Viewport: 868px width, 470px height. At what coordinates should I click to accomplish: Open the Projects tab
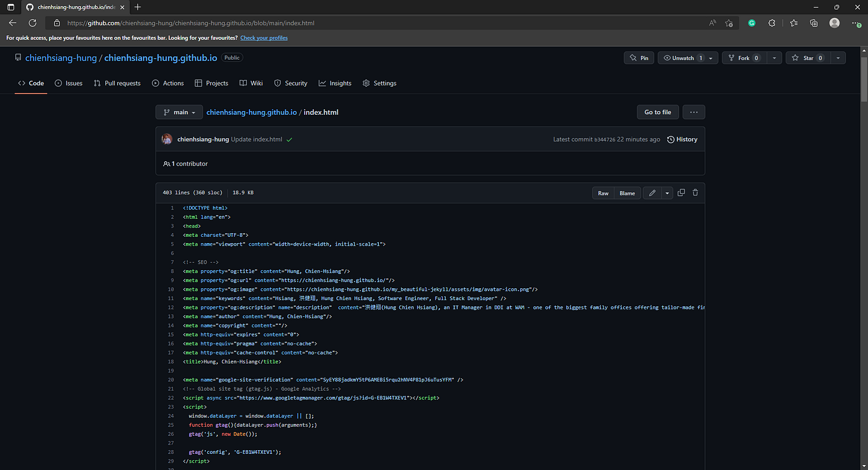tap(211, 83)
